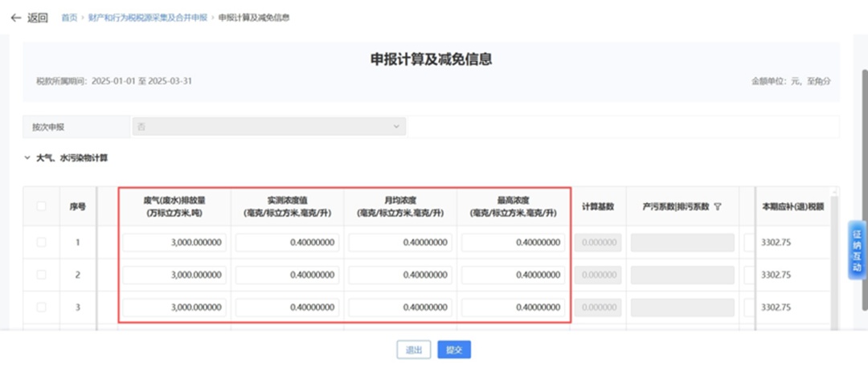The image size is (868, 379).
Task: Click the 退出 button
Action: [413, 350]
